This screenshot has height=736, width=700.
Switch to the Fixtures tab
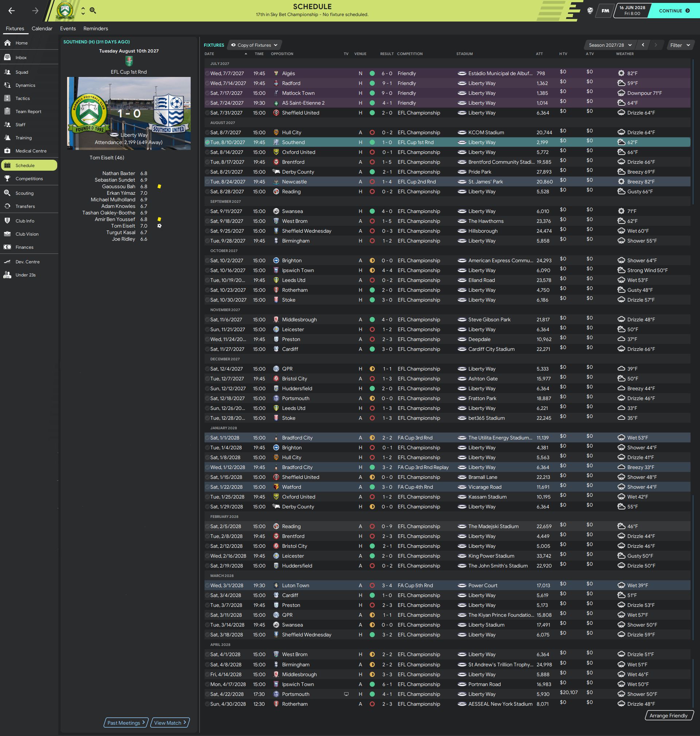[x=15, y=29]
